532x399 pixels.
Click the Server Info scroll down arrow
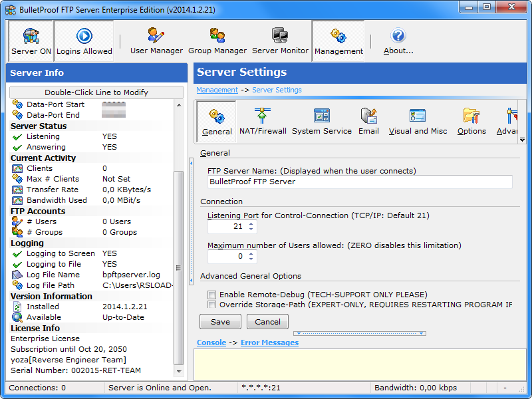[x=179, y=372]
